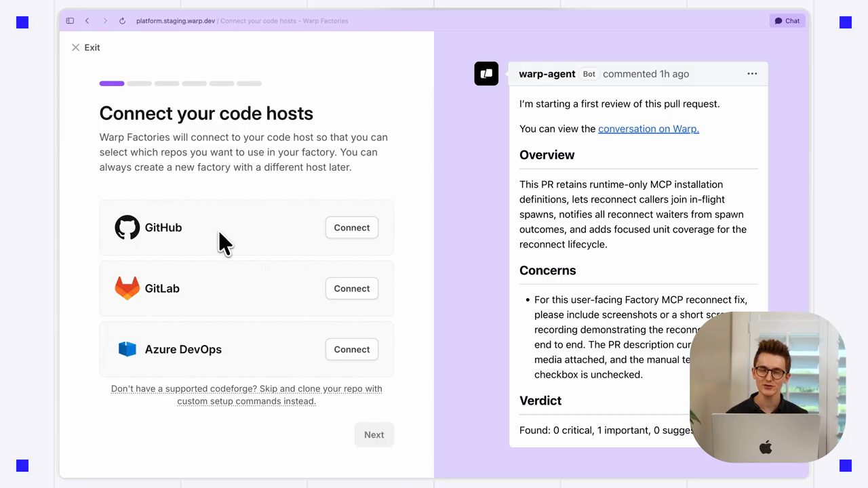Click the warp-agent avatar icon
This screenshot has height=488, width=868.
tap(486, 74)
